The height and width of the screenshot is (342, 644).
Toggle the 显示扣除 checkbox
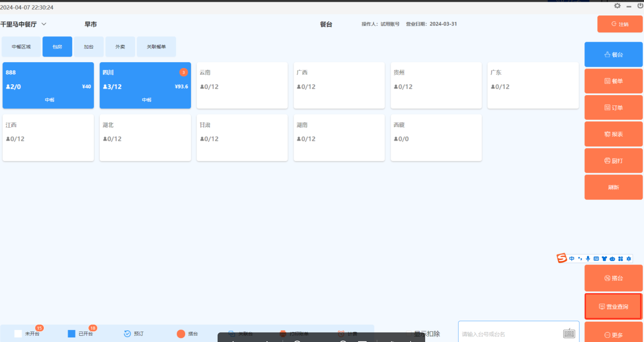409,333
